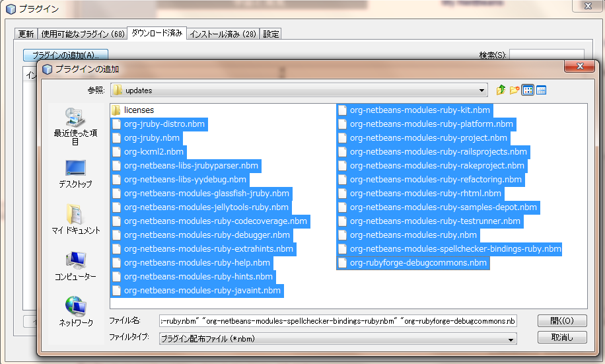
Task: Switch to 更新 tab
Action: point(26,34)
